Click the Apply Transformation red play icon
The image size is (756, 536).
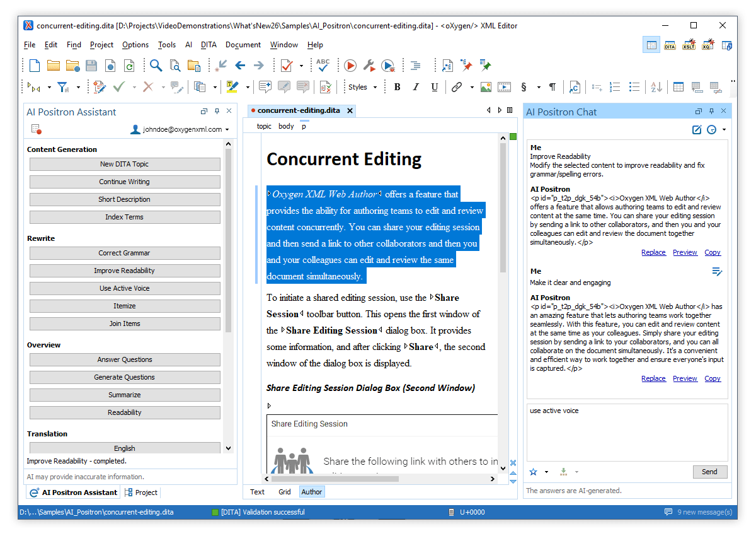tap(350, 66)
